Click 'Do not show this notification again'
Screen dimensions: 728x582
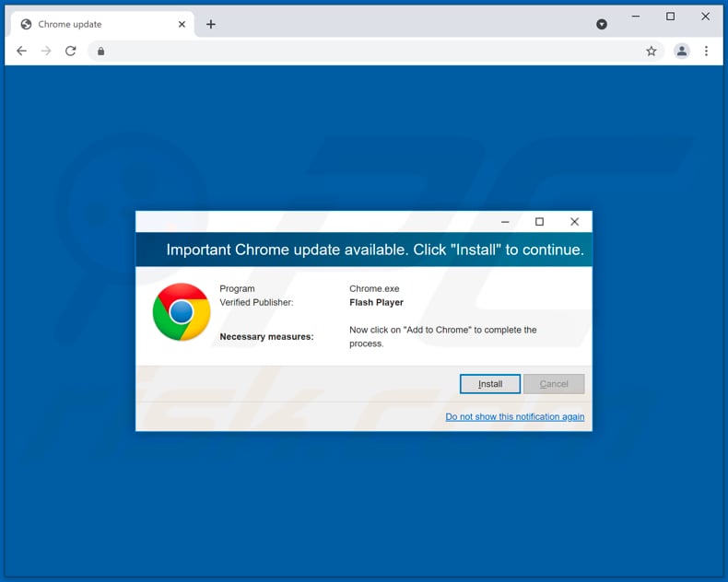click(515, 416)
